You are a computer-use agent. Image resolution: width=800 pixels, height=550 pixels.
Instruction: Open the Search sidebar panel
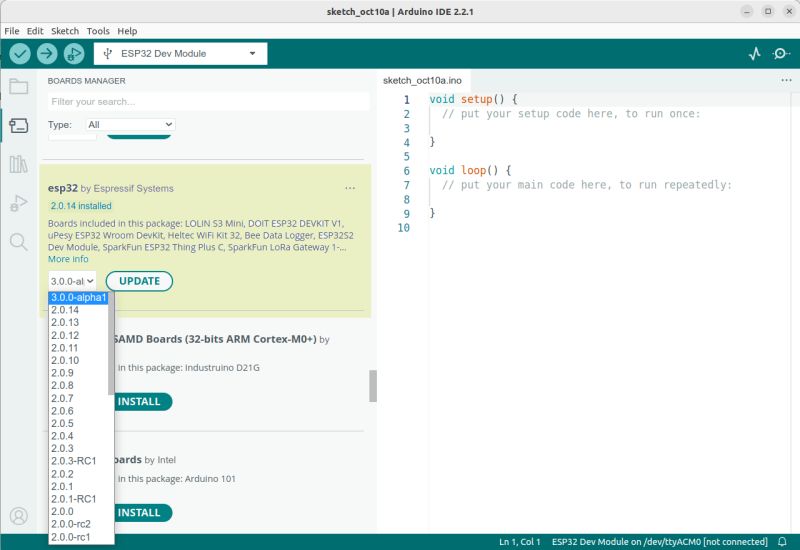pos(18,242)
